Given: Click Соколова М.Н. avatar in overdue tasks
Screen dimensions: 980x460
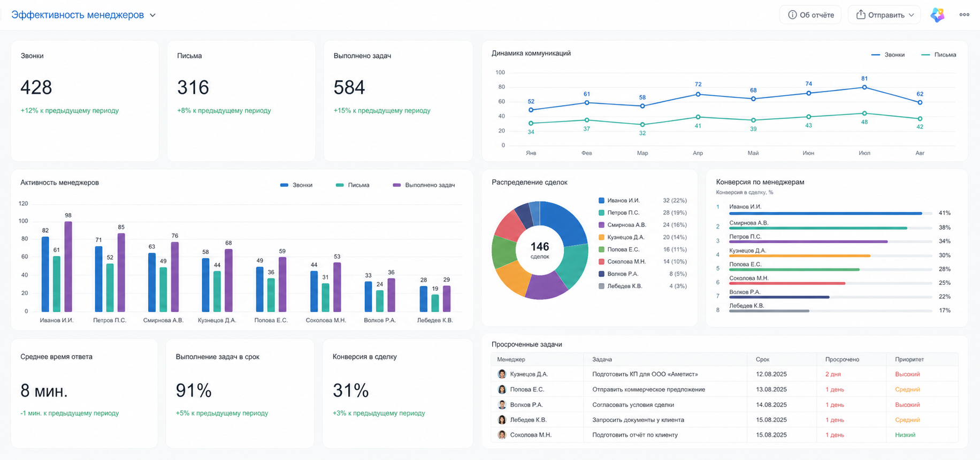Looking at the screenshot, I should [502, 435].
